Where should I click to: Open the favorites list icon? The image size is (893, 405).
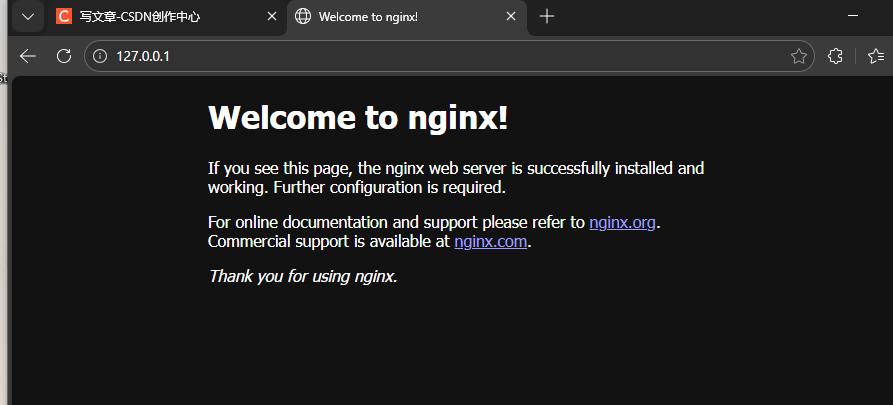(876, 56)
